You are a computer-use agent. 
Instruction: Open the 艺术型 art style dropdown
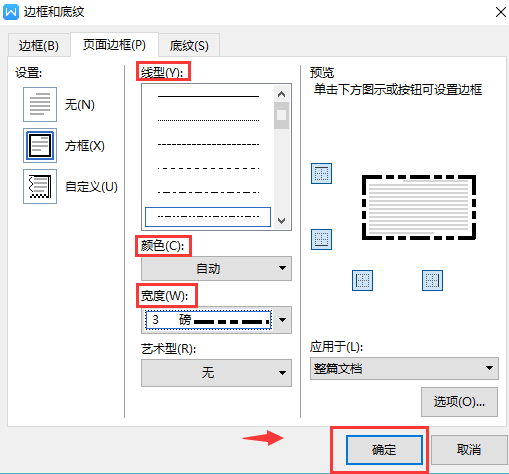click(x=216, y=373)
